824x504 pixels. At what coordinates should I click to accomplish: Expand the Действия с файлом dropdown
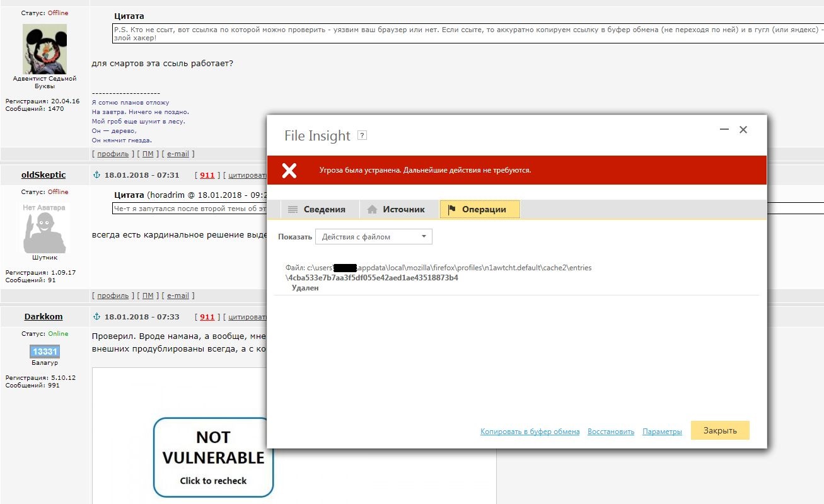[374, 237]
